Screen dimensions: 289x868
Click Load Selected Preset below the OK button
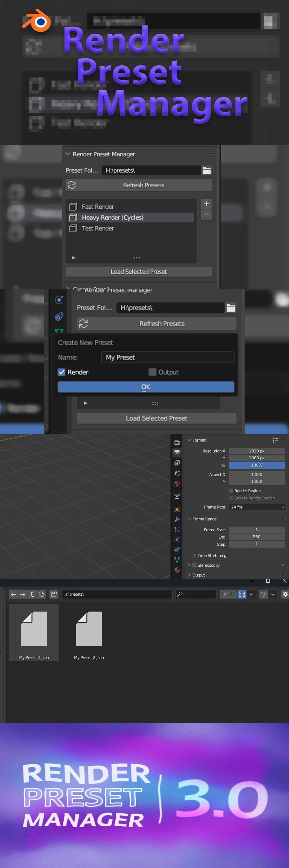pyautogui.click(x=157, y=418)
